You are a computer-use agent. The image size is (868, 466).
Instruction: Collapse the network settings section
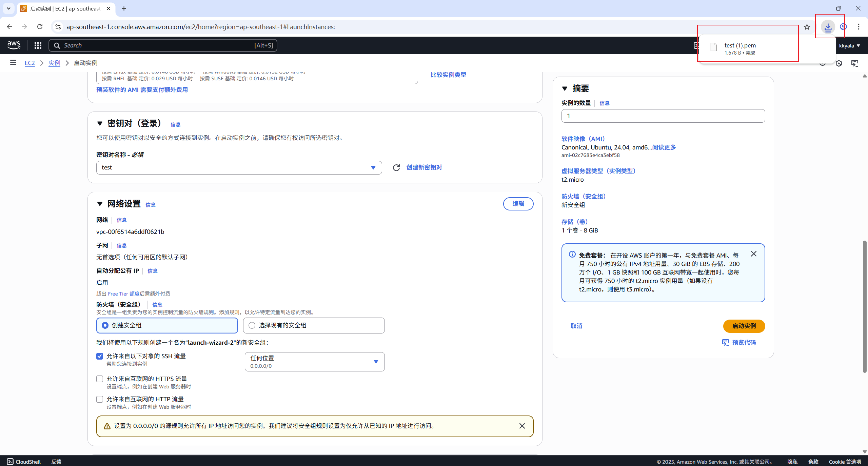[100, 204]
